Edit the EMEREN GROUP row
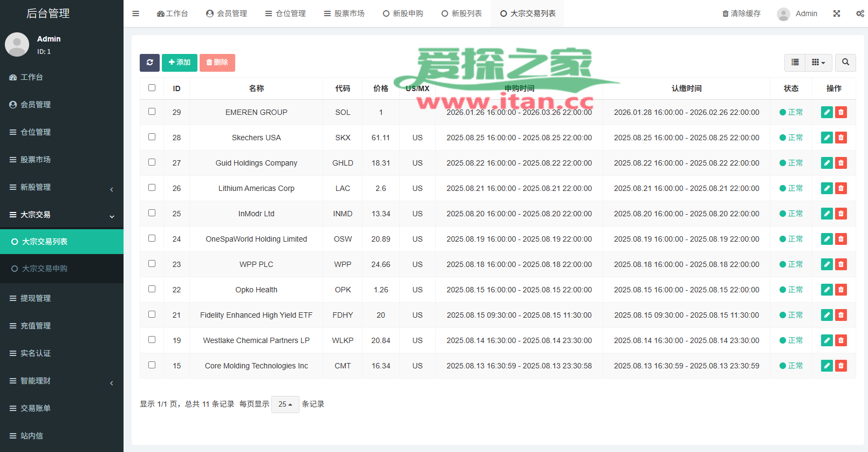Screen dimensions: 868x452 (x=826, y=112)
